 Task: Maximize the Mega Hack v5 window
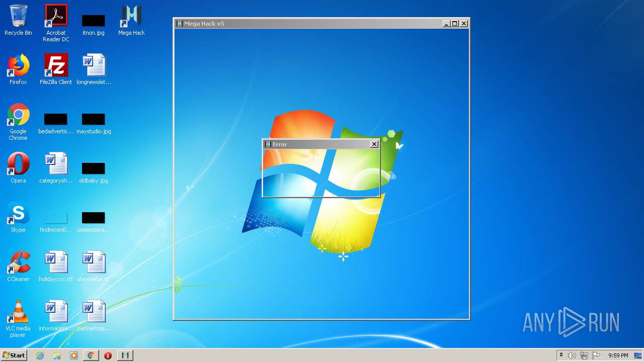(x=454, y=24)
